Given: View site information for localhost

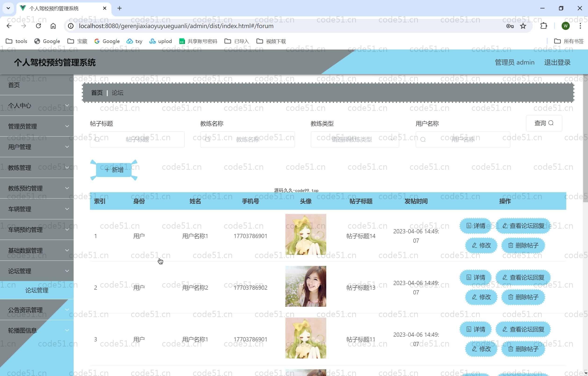Looking at the screenshot, I should 71,26.
